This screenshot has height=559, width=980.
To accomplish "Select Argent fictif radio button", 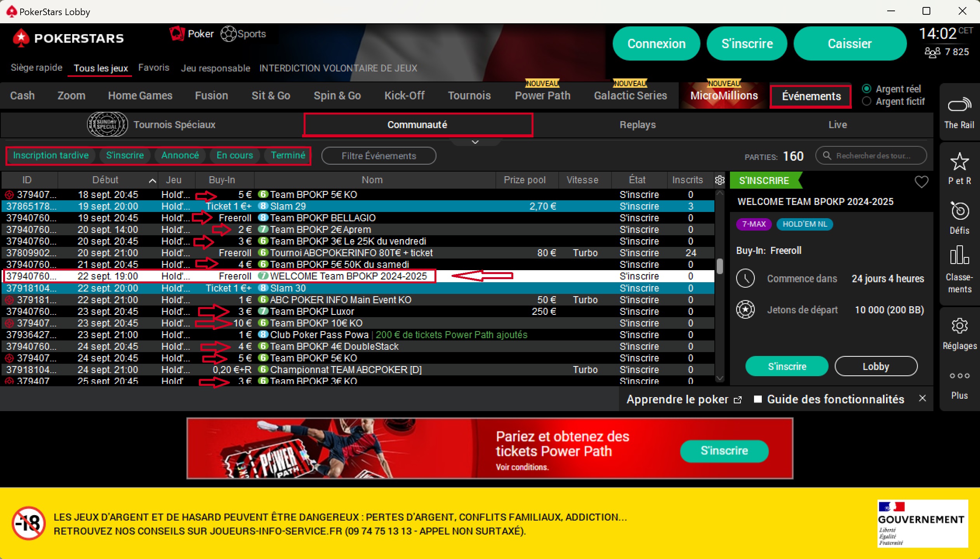I will tap(866, 101).
